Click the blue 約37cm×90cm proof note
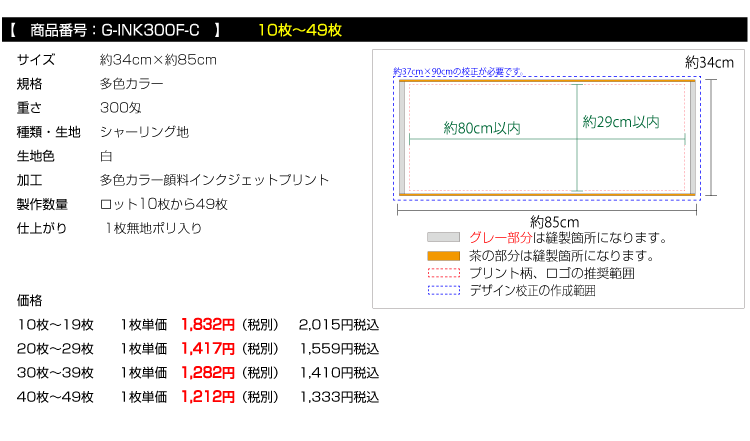This screenshot has height=441, width=750. click(458, 72)
